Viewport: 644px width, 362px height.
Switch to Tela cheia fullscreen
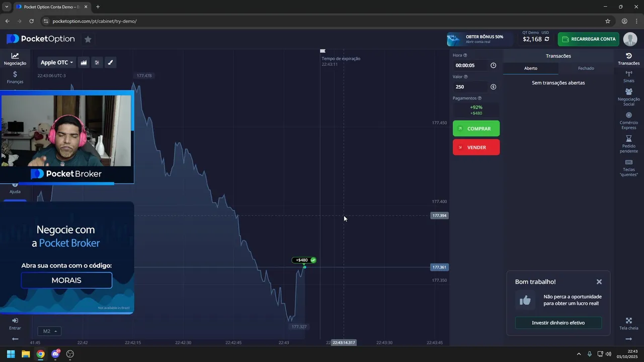pos(628,324)
